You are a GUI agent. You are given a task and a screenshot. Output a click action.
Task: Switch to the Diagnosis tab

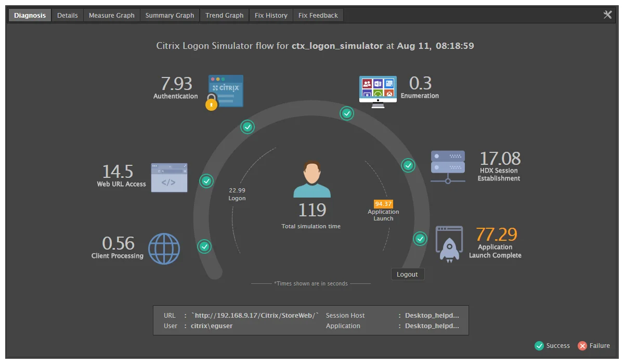(30, 15)
